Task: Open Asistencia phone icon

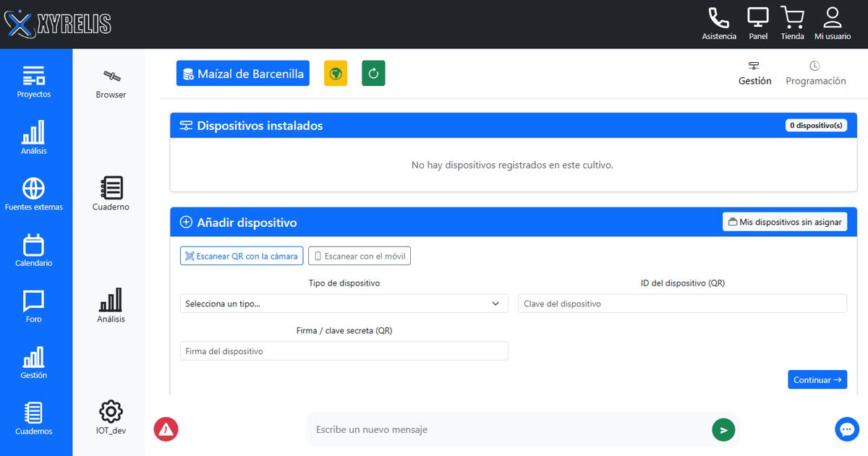Action: point(719,24)
